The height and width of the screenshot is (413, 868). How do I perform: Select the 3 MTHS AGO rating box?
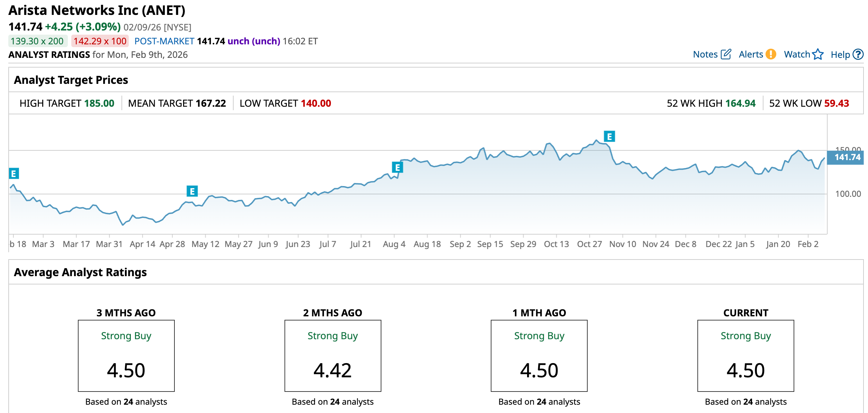coord(126,355)
